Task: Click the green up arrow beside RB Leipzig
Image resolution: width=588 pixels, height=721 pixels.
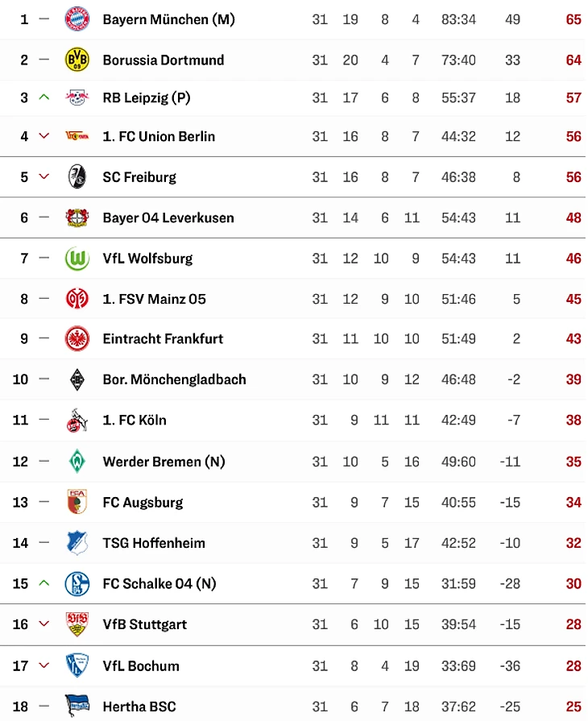Action: 44,97
